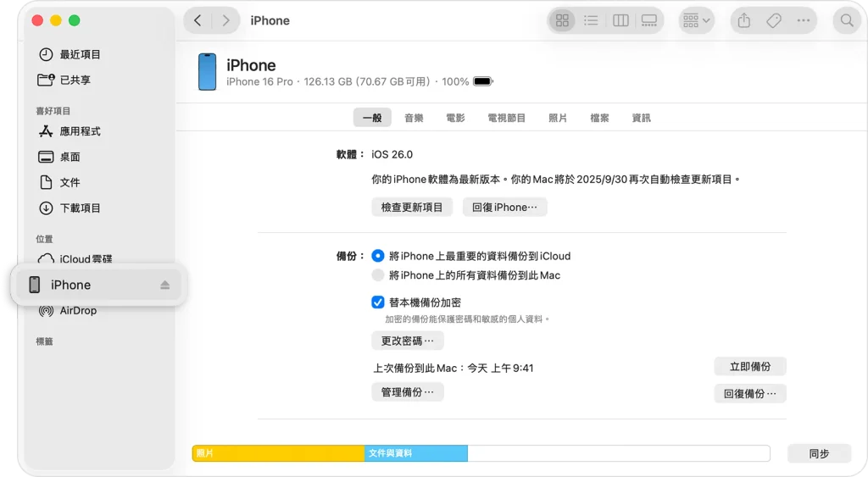Go forward with the right chevron button

click(x=225, y=20)
